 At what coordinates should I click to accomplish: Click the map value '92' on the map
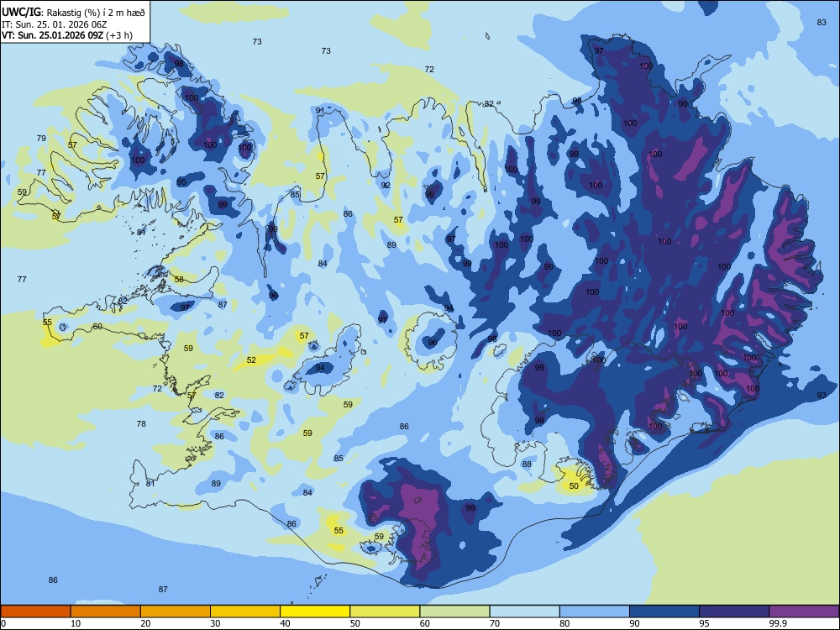(x=386, y=186)
